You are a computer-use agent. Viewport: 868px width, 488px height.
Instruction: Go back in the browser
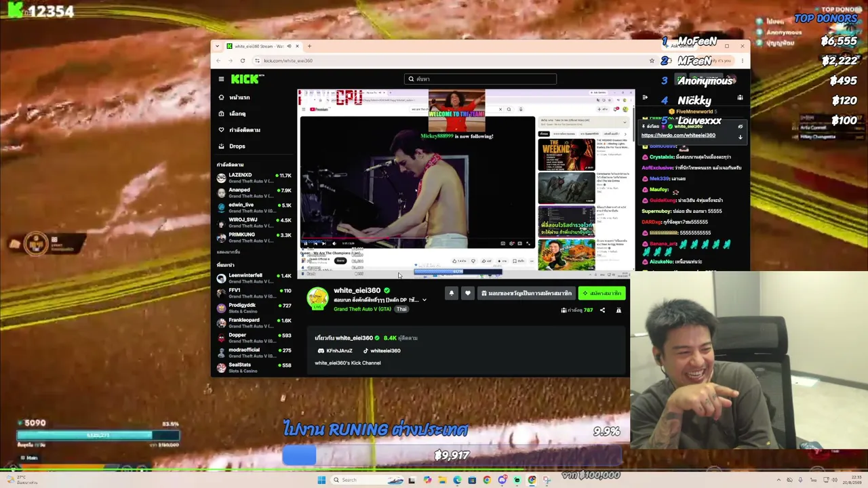[218, 60]
